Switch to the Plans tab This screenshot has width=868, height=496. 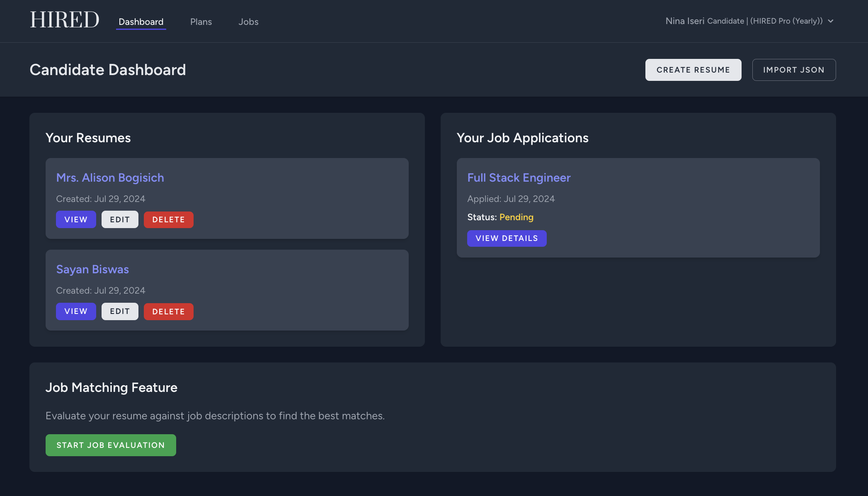[x=201, y=22]
